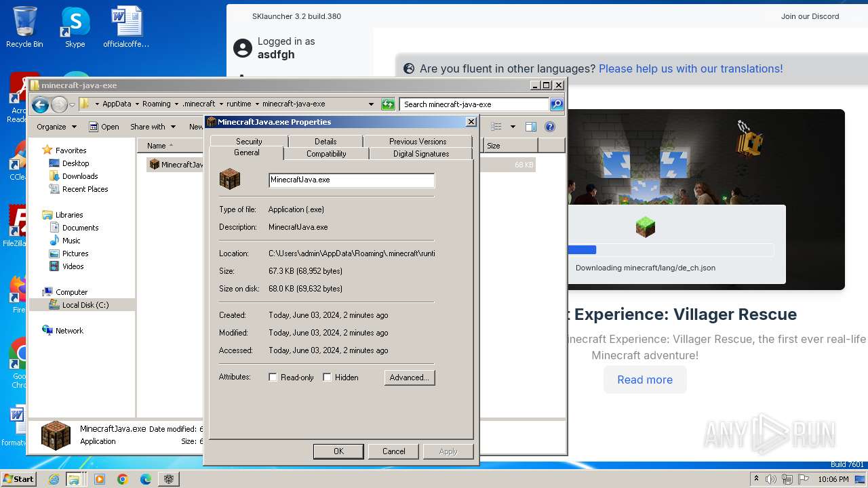
Task: Open the File Explorer taskbar button
Action: 75,479
